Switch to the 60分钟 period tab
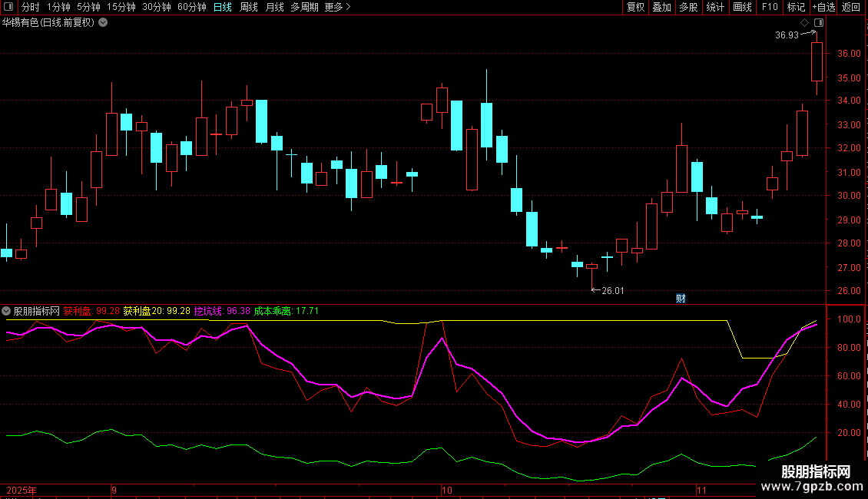Screen dimensions: 868x499 tap(192, 7)
